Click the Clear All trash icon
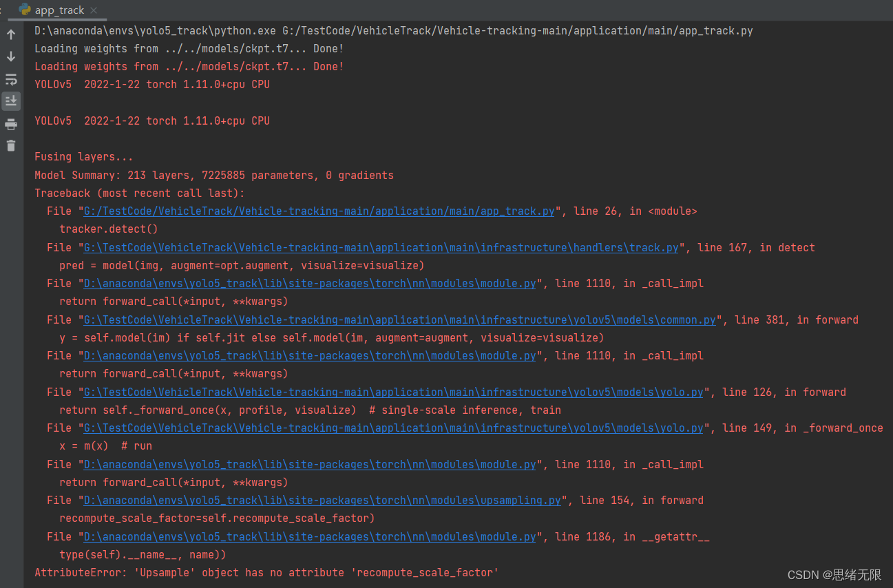893x588 pixels. click(11, 145)
